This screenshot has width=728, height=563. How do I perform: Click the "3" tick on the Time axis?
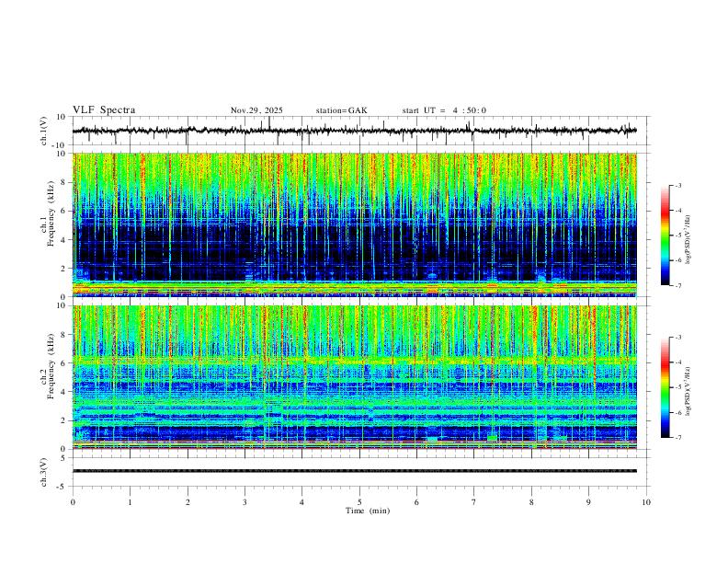(x=245, y=502)
